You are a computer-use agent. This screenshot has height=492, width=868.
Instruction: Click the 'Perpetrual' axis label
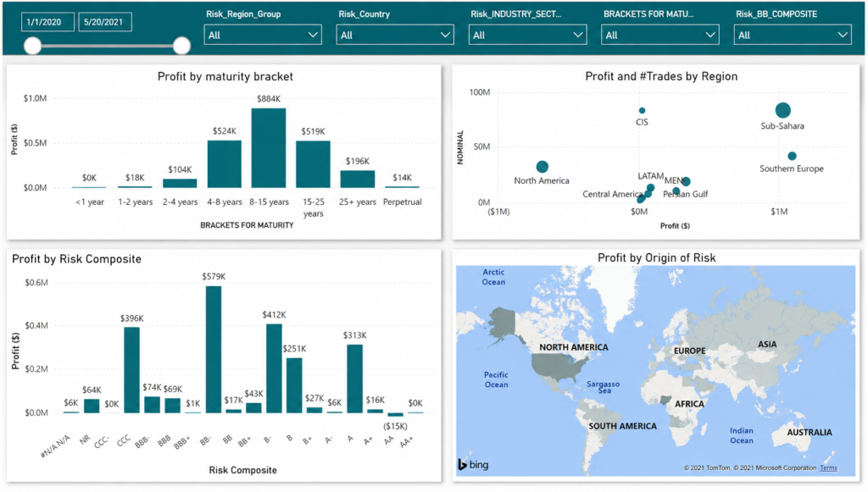(403, 202)
